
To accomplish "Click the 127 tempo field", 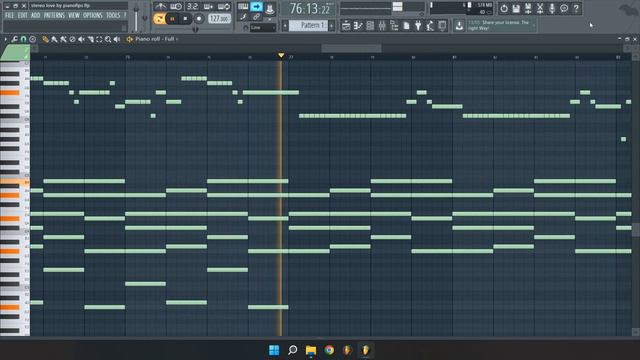I will point(219,19).
